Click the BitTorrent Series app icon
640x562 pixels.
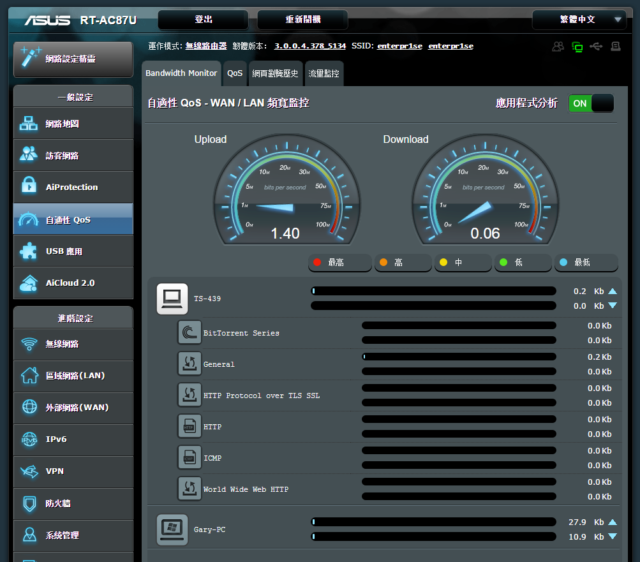click(x=189, y=333)
